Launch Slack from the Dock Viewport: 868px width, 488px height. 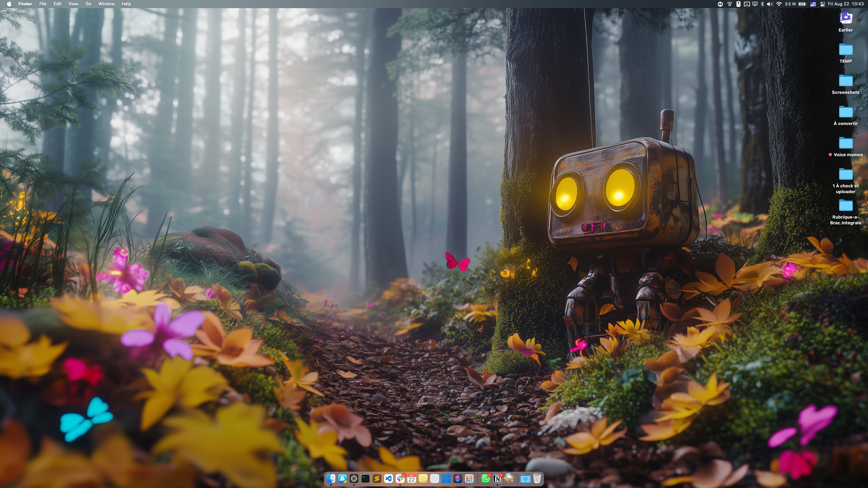coord(400,479)
